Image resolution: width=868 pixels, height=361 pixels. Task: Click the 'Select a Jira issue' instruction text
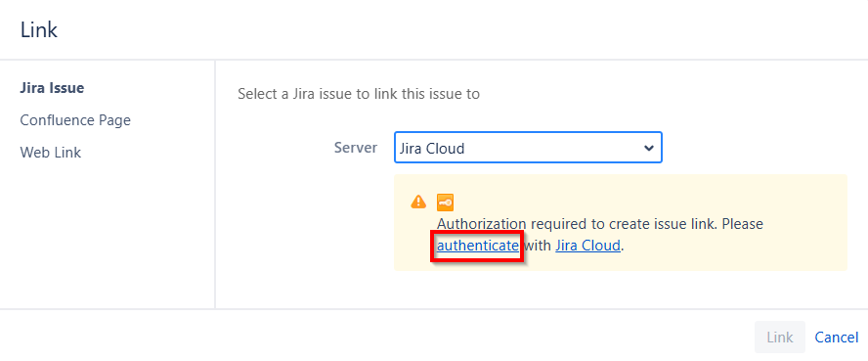pyautogui.click(x=359, y=94)
